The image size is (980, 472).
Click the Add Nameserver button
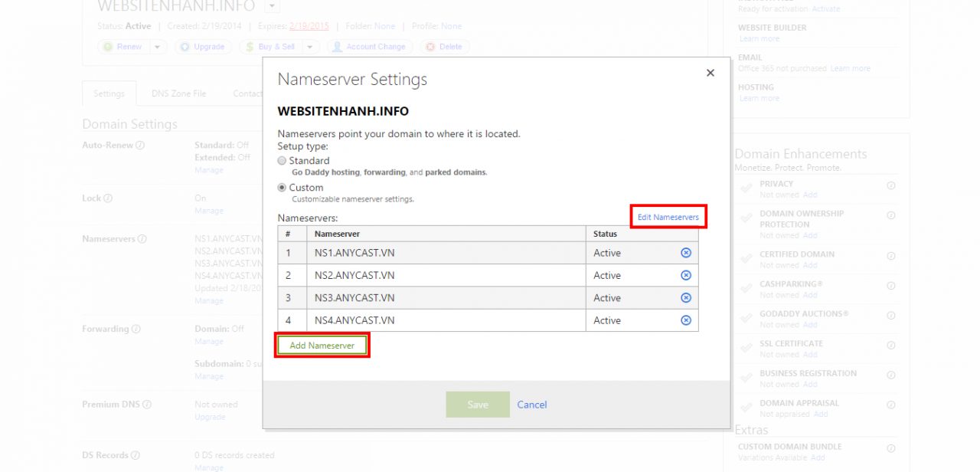322,346
